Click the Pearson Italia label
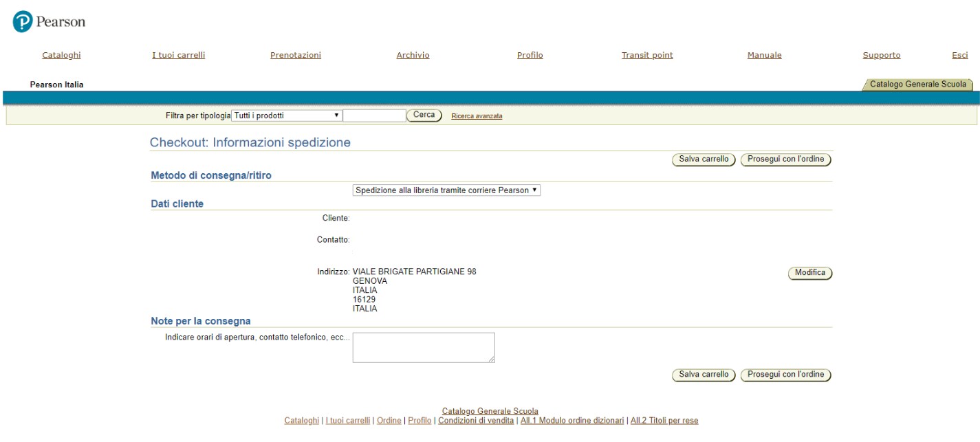This screenshot has width=980, height=442. click(x=56, y=85)
